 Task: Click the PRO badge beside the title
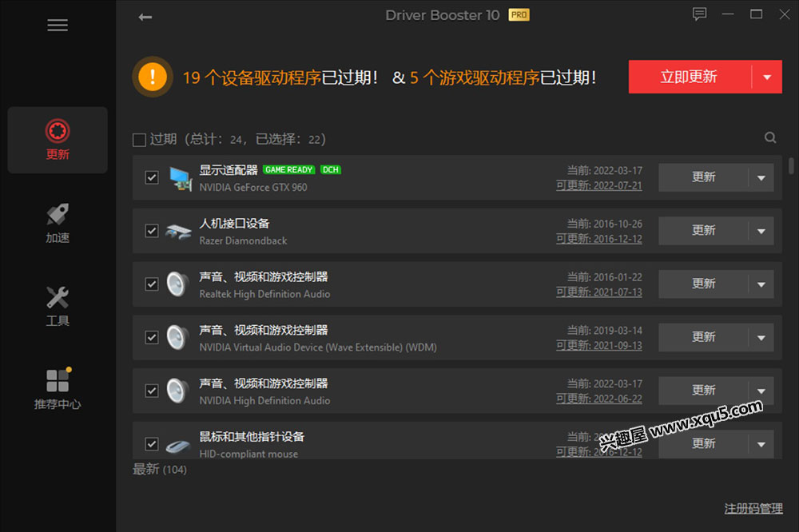click(x=519, y=14)
